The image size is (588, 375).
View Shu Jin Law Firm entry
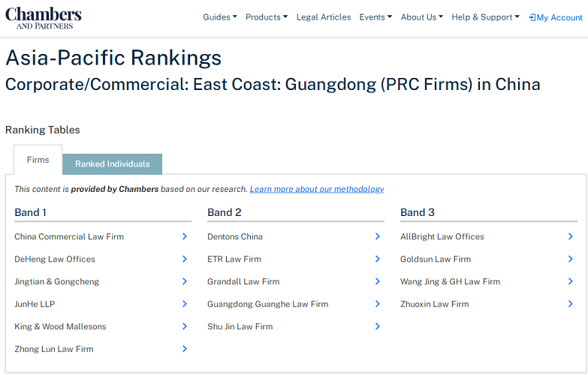click(240, 327)
